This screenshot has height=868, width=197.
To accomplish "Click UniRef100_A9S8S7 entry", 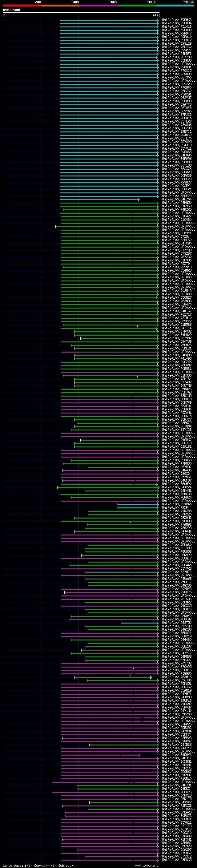I will 177,182.
